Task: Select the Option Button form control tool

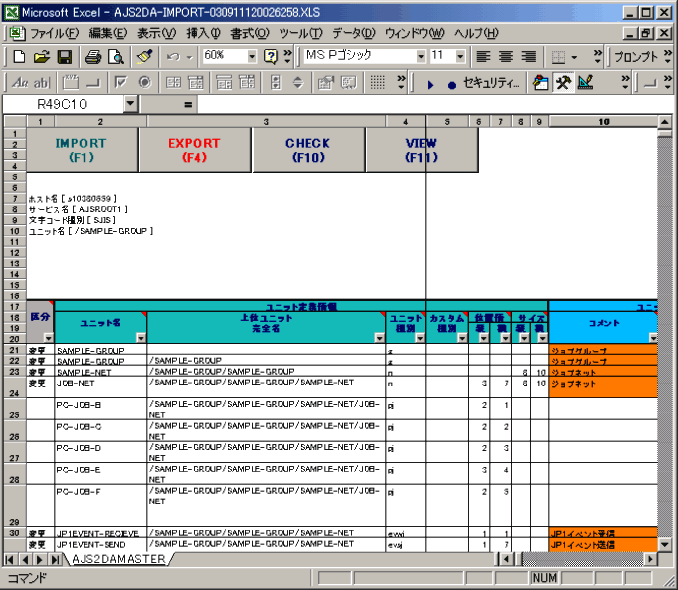Action: [x=145, y=82]
